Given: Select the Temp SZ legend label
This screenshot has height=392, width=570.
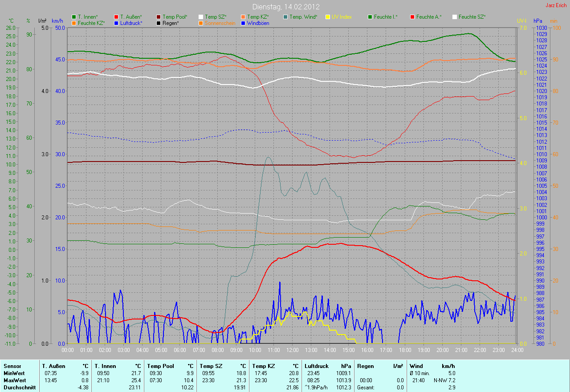Looking at the screenshot, I should point(216,17).
